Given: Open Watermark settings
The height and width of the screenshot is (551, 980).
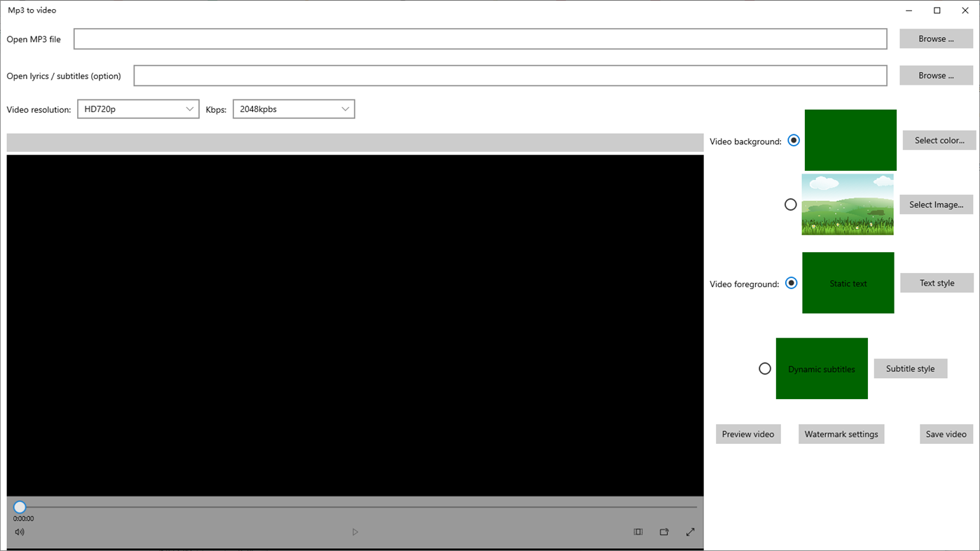Looking at the screenshot, I should [x=841, y=433].
